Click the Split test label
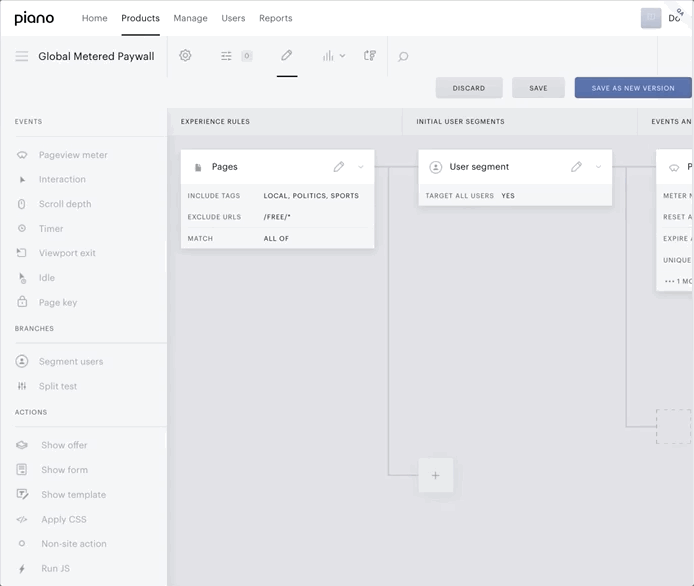The width and height of the screenshot is (694, 586). coord(58,386)
